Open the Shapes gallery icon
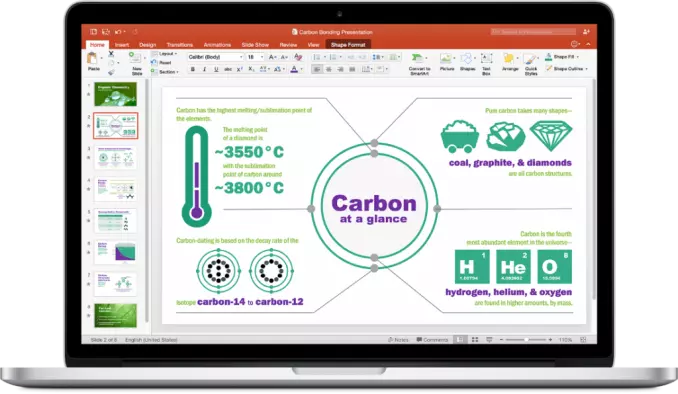This screenshot has height=394, width=678. (x=467, y=58)
